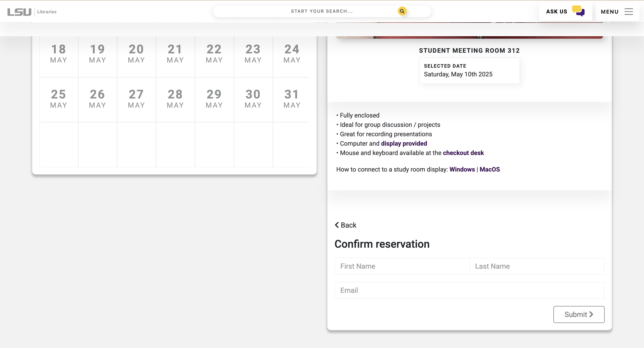
Task: Click the Libraries home link
Action: (x=47, y=12)
